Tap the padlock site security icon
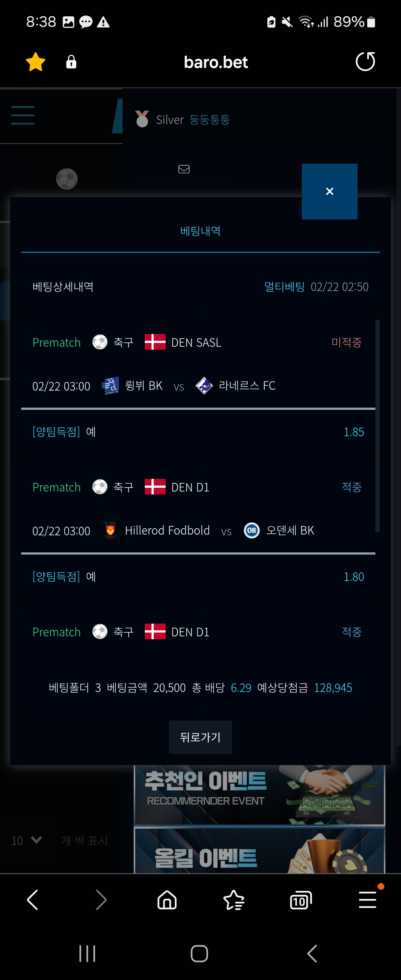This screenshot has width=401, height=980. point(71,62)
